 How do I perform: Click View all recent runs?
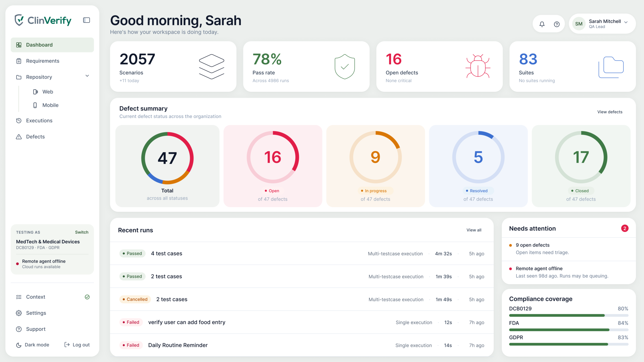click(x=474, y=230)
